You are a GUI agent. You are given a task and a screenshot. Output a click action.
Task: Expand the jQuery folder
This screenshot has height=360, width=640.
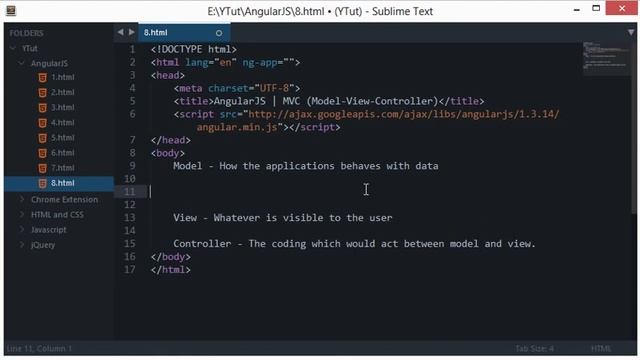[22, 244]
